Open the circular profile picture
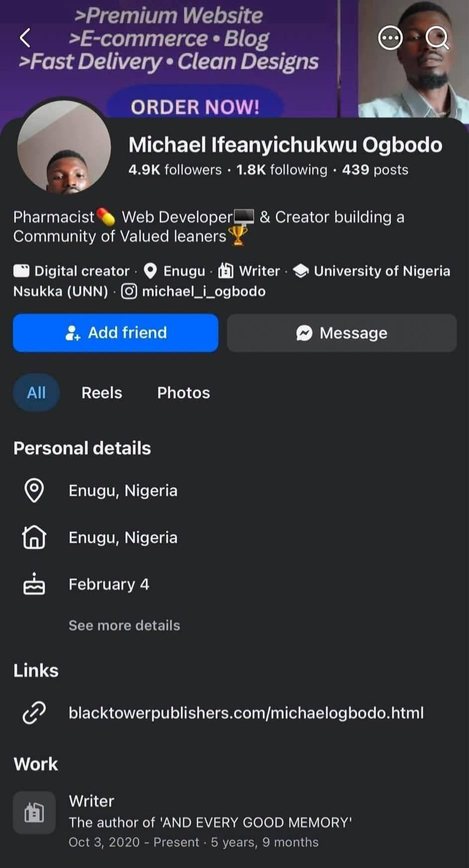 (64, 146)
